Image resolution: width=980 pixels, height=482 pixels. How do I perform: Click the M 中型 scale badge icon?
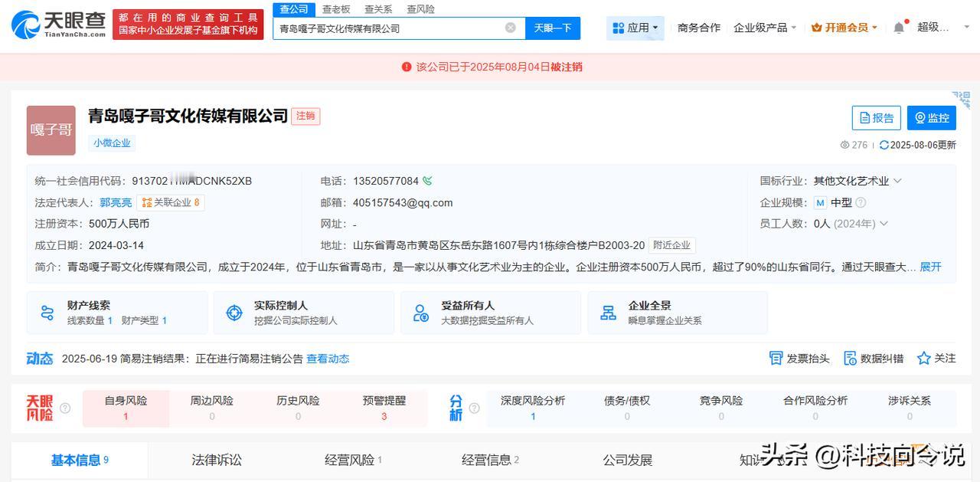(x=820, y=202)
